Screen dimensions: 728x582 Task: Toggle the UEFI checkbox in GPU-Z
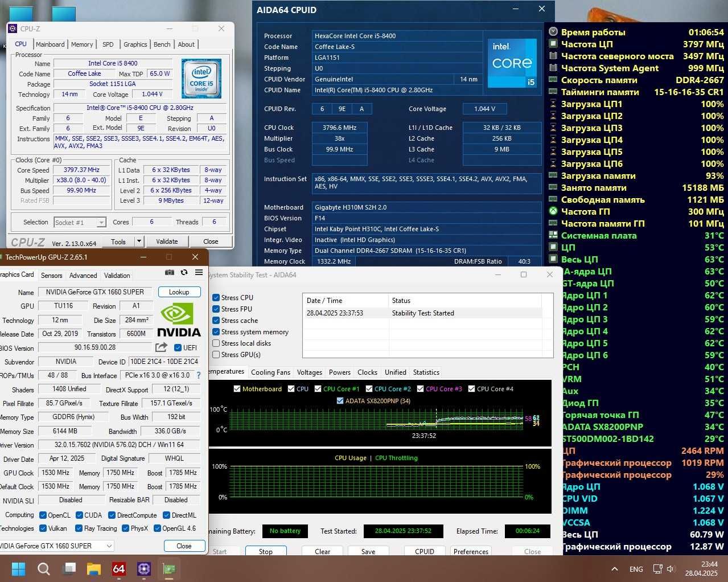pos(178,347)
